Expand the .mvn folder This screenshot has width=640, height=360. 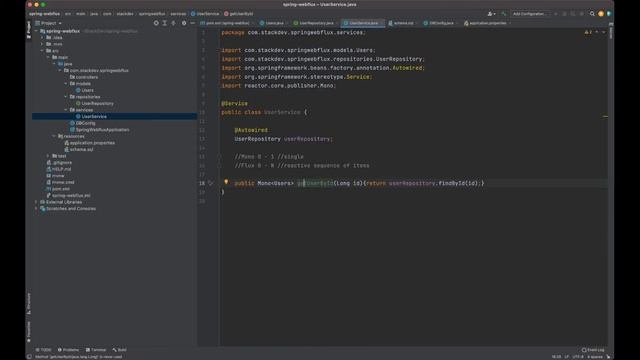click(x=42, y=44)
